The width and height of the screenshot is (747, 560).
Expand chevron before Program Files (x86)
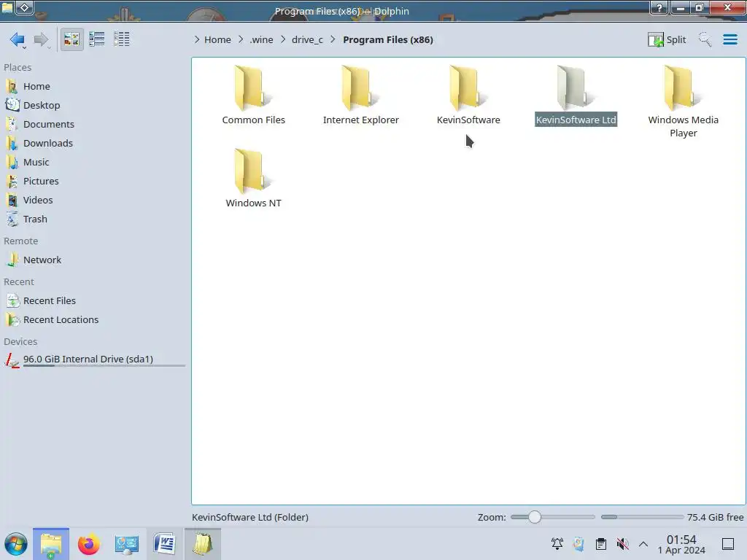click(x=333, y=39)
